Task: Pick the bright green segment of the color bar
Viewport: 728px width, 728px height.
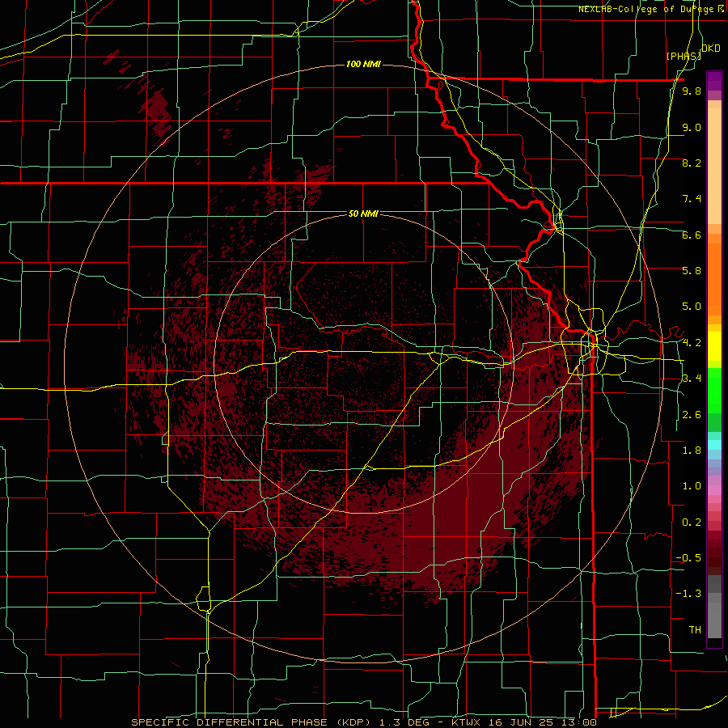Action: point(714,390)
